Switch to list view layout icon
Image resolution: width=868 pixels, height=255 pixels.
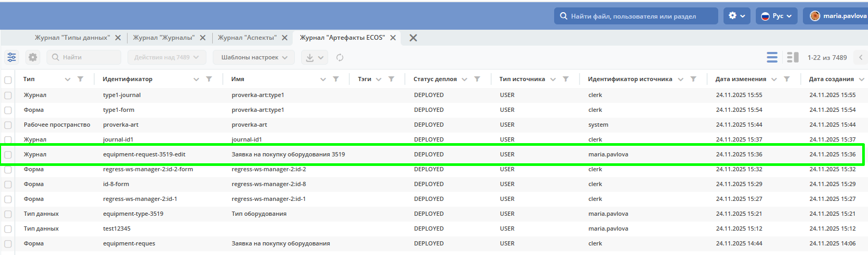tap(772, 57)
